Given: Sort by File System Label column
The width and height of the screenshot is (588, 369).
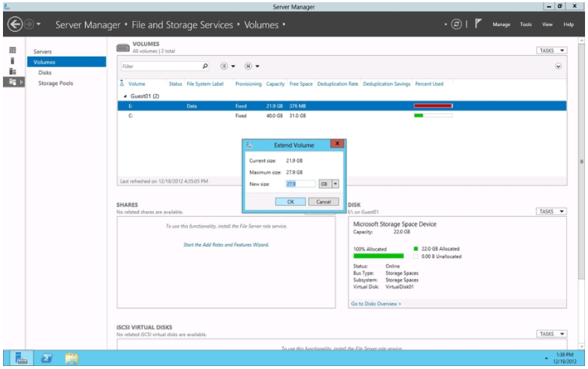Looking at the screenshot, I should [x=205, y=84].
